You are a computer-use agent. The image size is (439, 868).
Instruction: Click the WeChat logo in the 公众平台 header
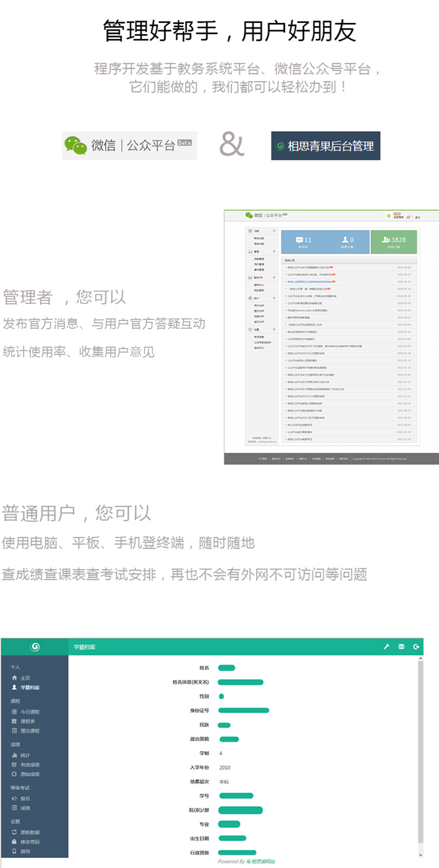[x=249, y=215]
